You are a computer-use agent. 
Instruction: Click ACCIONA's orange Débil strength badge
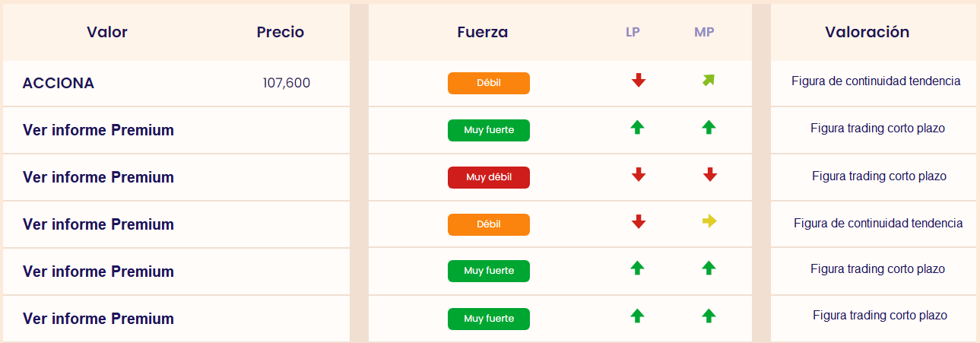pyautogui.click(x=489, y=83)
